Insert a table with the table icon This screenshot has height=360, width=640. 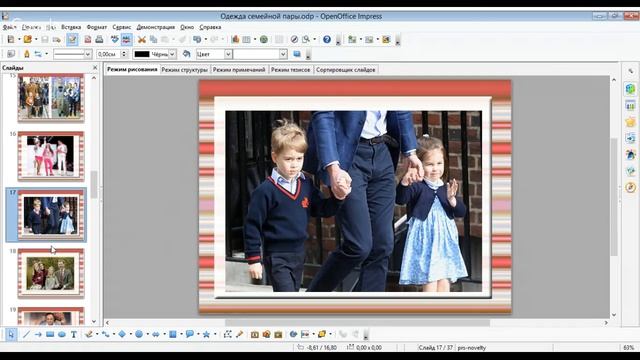(247, 40)
